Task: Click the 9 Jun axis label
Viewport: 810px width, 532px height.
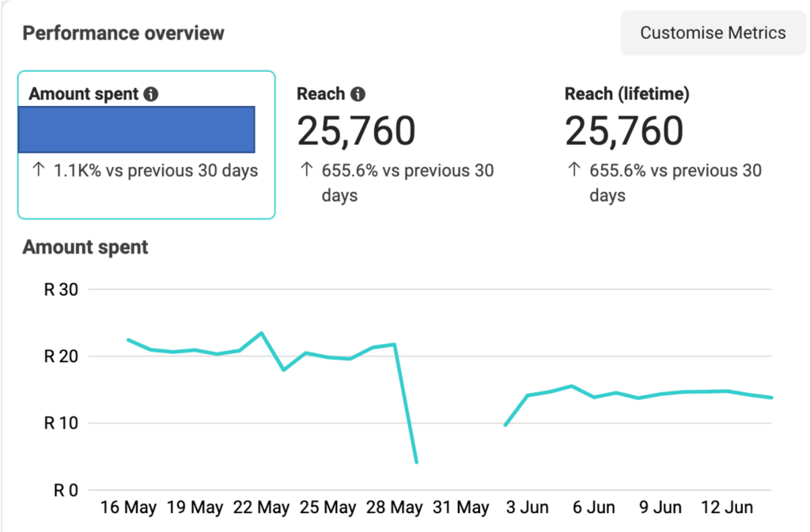Action: click(660, 507)
